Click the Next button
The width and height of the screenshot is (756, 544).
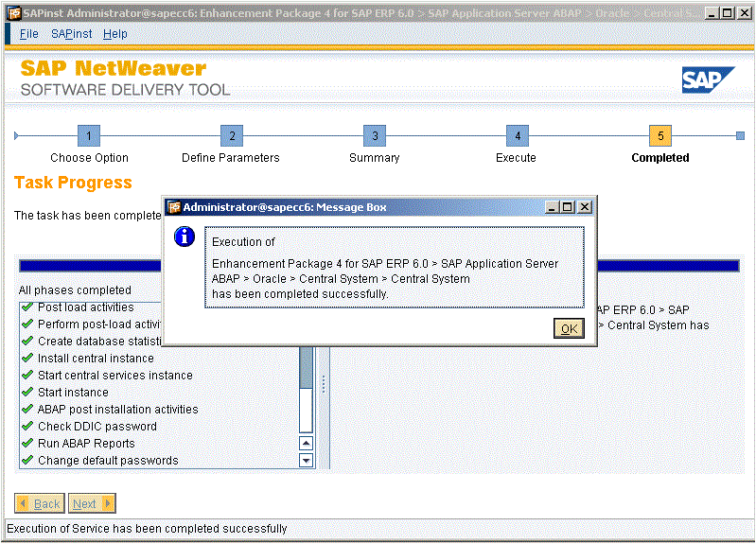click(x=93, y=503)
